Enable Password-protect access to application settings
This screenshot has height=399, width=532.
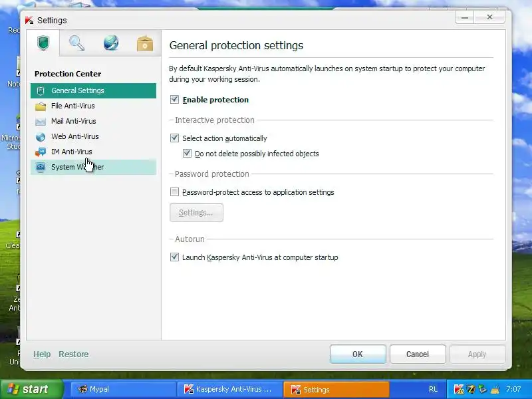[x=174, y=192]
